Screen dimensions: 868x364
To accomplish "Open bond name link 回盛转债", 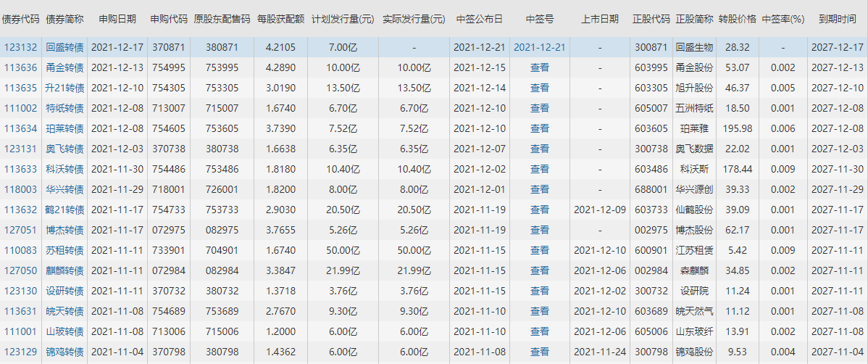I will [x=64, y=47].
